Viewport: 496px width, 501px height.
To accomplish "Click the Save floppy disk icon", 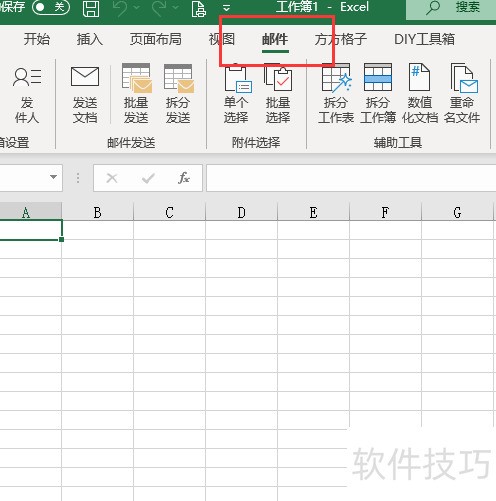I will 91,8.
